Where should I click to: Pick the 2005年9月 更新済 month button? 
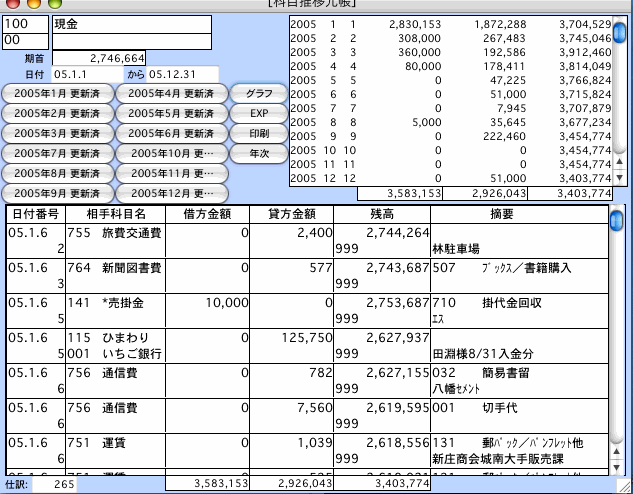pyautogui.click(x=57, y=193)
